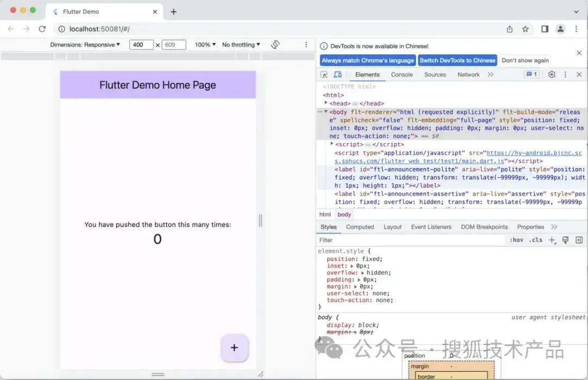Viewport: 588px width, 380px height.
Task: Open the DOM Breakpoints tab
Action: [484, 227]
